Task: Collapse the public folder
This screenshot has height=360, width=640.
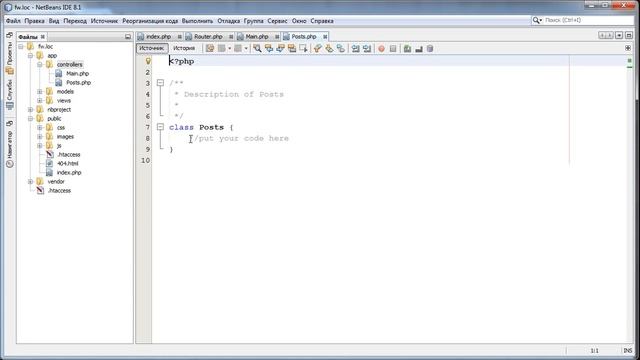Action: [30, 118]
